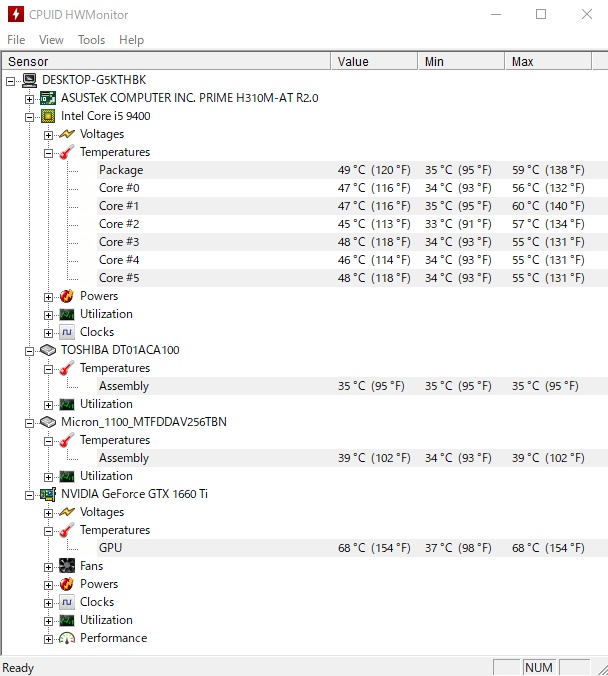Click the Micron Temperatures thermometer icon
The height and width of the screenshot is (676, 608).
(66, 440)
